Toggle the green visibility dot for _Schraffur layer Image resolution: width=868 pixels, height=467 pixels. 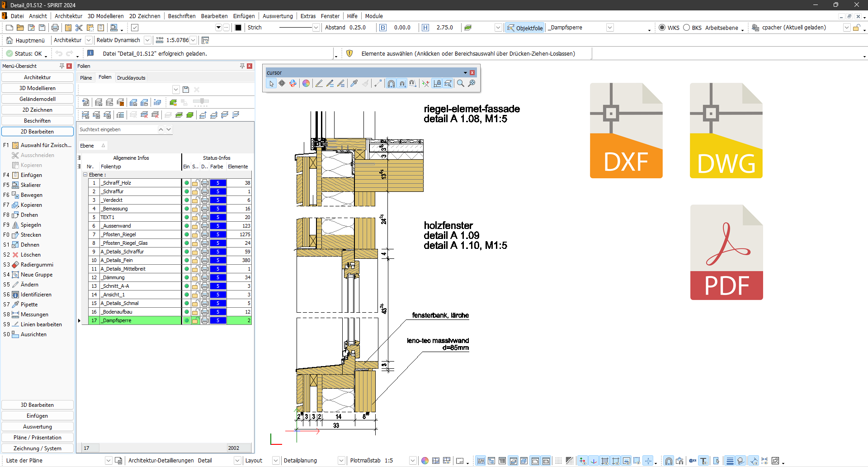pos(186,191)
